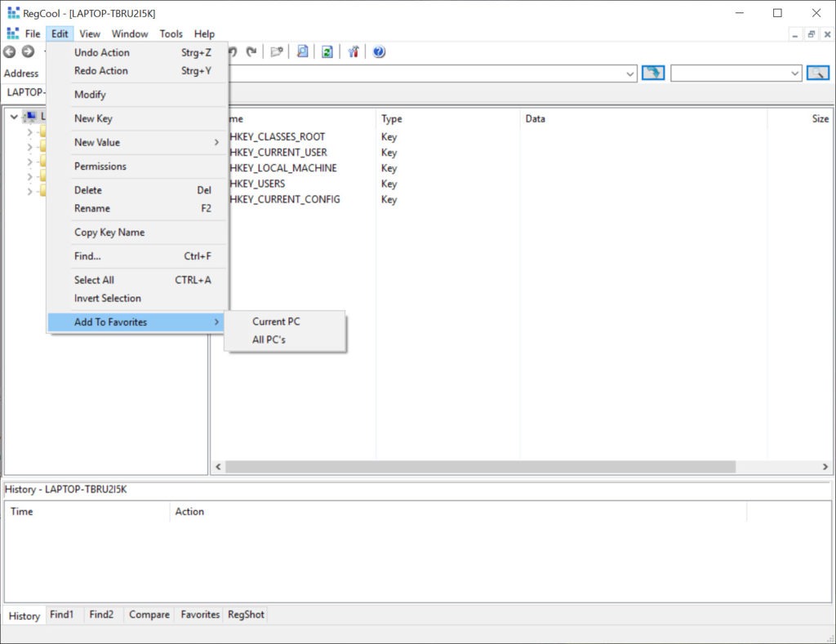Select the HKEY_LOCAL_MACHINE row in list
The width and height of the screenshot is (836, 644).
[x=283, y=168]
